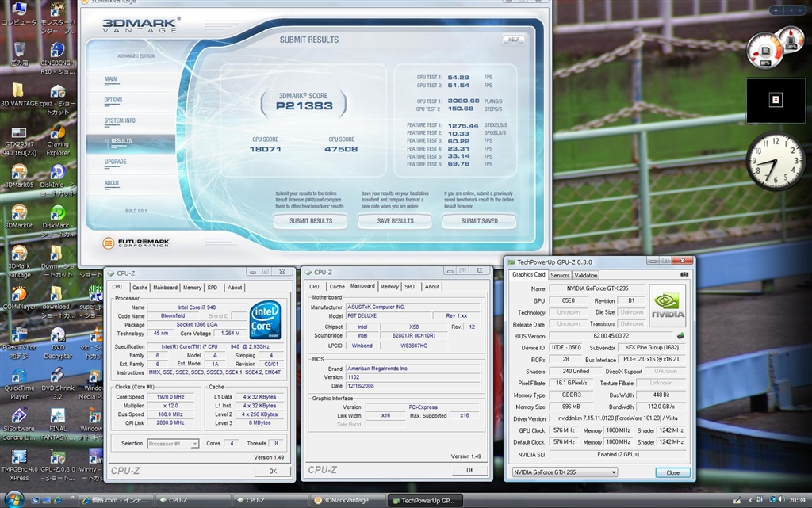The height and width of the screenshot is (508, 812).
Task: Click the NVIDIA logo in GPU-Z
Action: click(668, 305)
